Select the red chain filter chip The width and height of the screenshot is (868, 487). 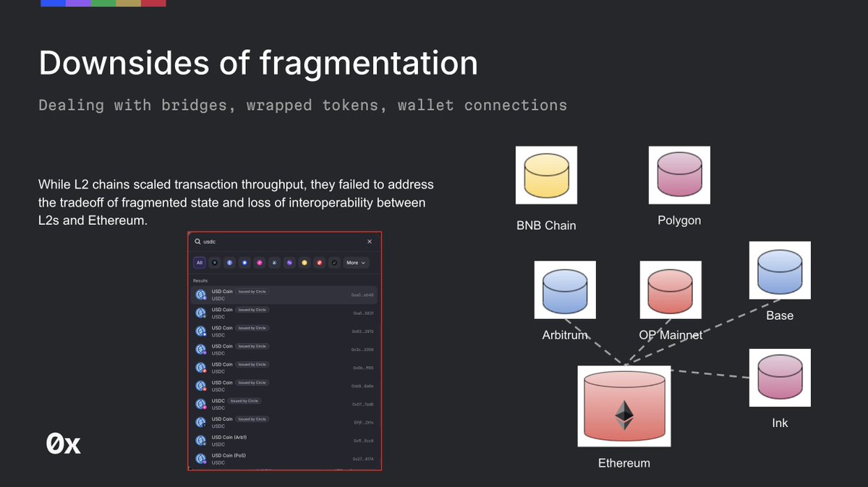320,263
